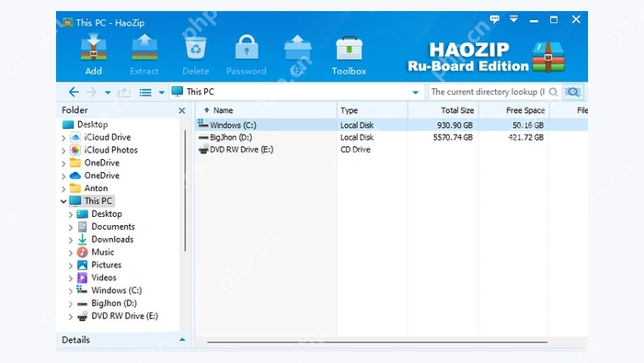Toggle the eye preview button

click(x=573, y=92)
